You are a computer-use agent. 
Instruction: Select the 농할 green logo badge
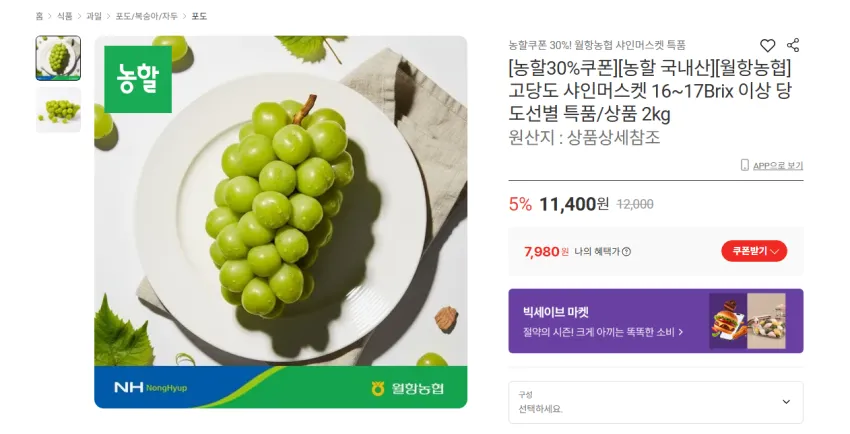tap(138, 79)
